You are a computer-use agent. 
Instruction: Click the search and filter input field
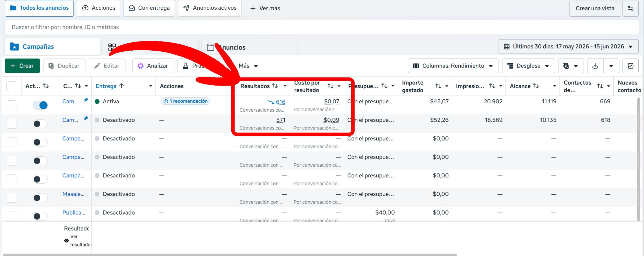(x=321, y=27)
